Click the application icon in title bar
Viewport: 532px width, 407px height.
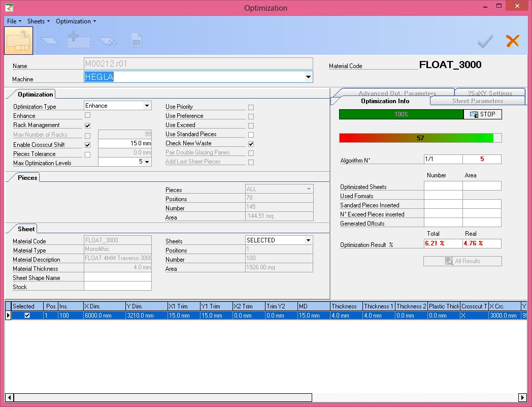(x=9, y=7)
